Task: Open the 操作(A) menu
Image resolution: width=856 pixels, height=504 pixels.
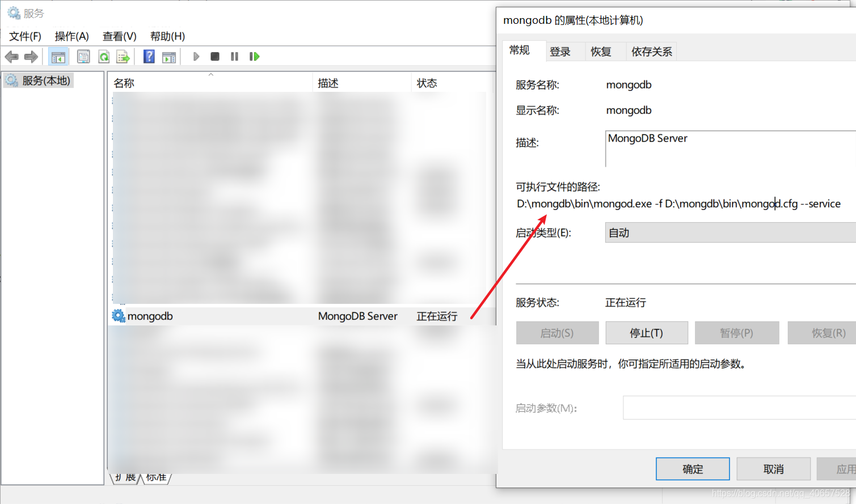Action: [71, 36]
